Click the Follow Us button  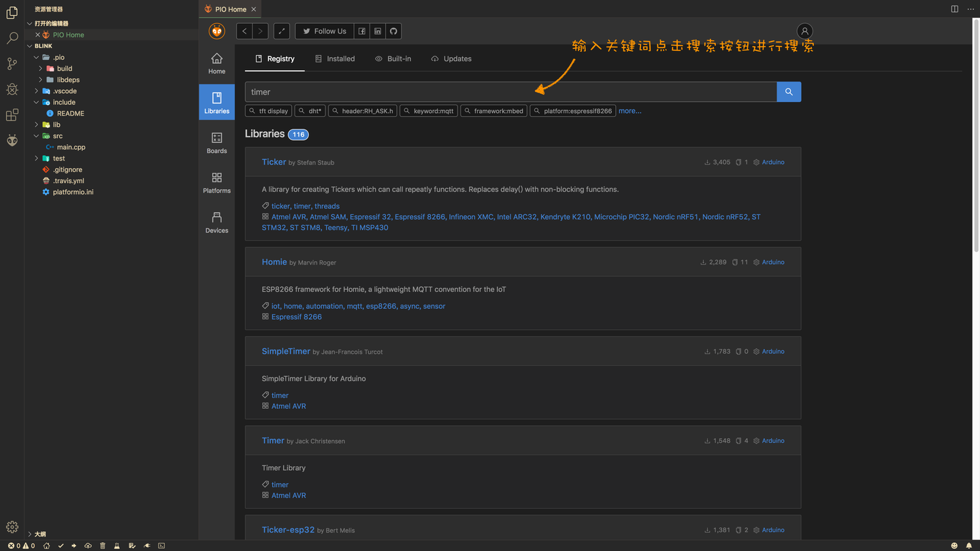(324, 31)
